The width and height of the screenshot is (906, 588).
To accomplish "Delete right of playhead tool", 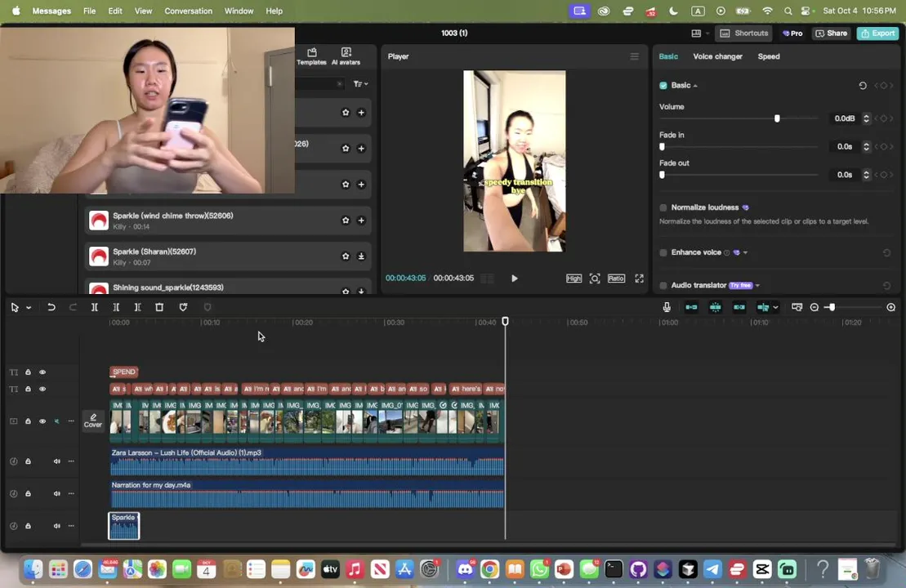I will pyautogui.click(x=137, y=307).
